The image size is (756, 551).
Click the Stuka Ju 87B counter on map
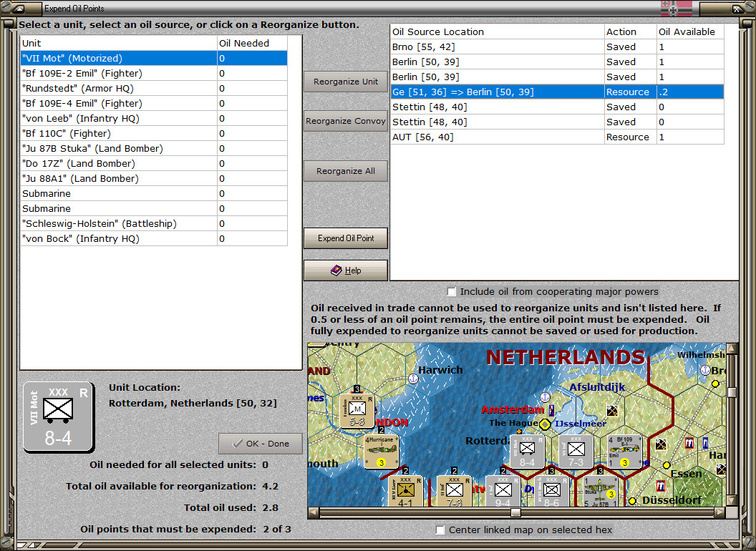point(600,491)
